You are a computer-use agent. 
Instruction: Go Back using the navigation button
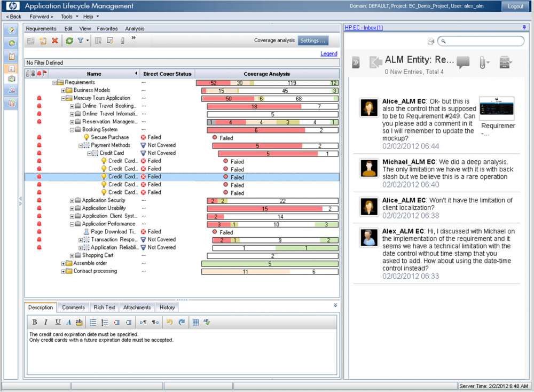point(14,17)
